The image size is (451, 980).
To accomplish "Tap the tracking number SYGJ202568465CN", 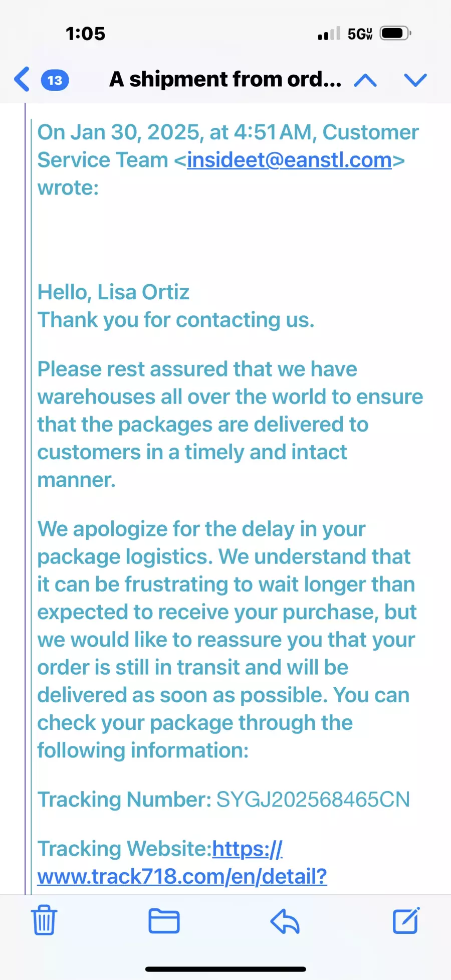I will (x=313, y=800).
